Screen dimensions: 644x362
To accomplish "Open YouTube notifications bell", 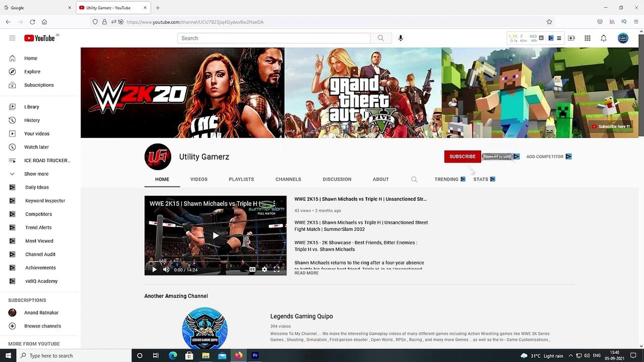I will [603, 38].
